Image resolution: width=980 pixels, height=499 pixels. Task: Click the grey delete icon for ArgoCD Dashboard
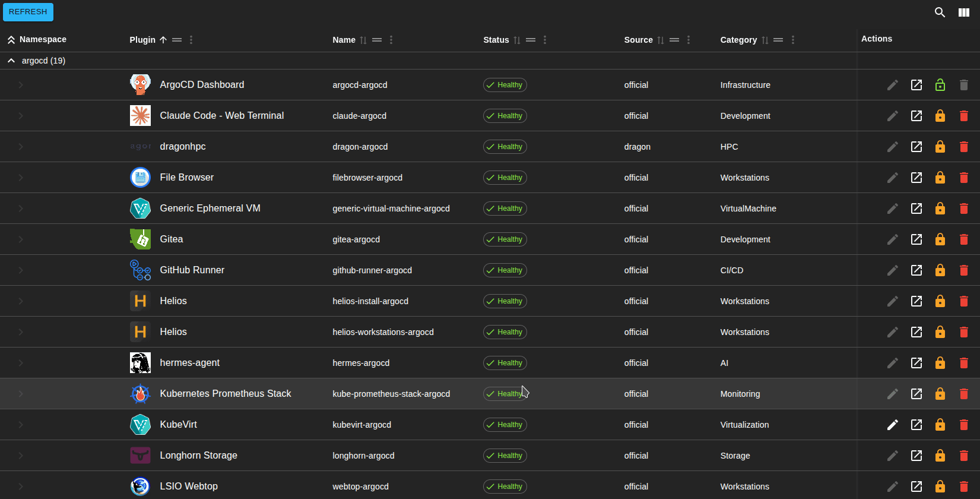coord(964,85)
